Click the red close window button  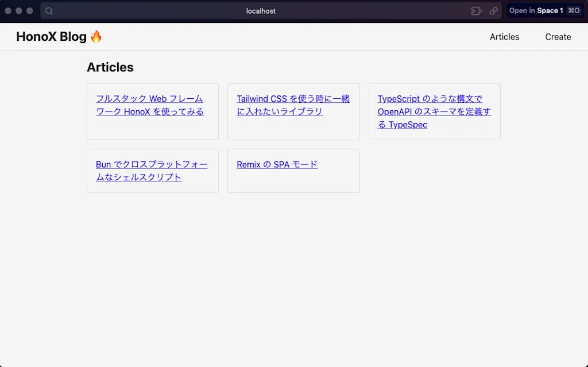(8, 11)
